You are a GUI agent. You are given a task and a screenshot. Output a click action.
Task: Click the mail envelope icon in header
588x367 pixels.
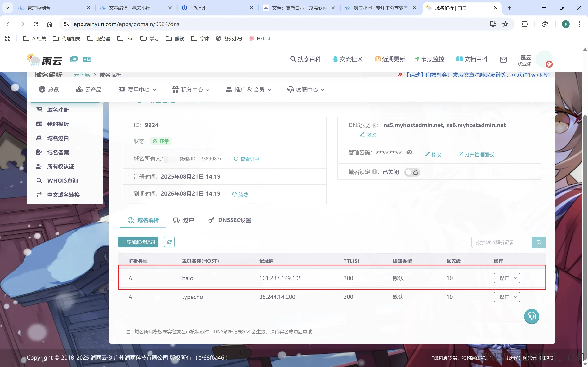click(503, 60)
